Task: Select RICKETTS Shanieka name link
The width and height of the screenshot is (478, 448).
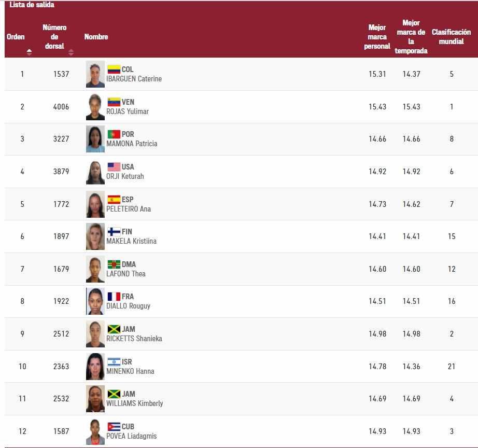Action: coord(134,339)
